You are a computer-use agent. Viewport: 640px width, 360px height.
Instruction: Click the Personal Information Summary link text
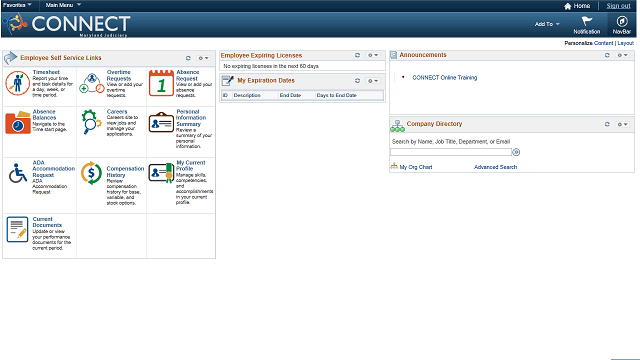point(191,118)
